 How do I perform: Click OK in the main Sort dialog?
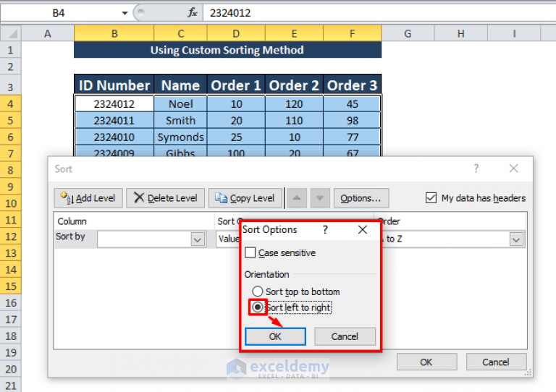[x=426, y=362]
